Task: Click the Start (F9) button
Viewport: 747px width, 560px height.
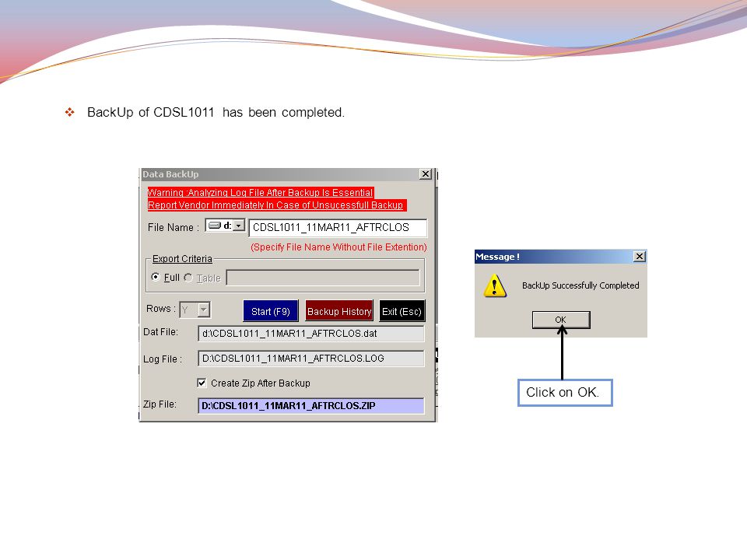Action: [x=271, y=311]
